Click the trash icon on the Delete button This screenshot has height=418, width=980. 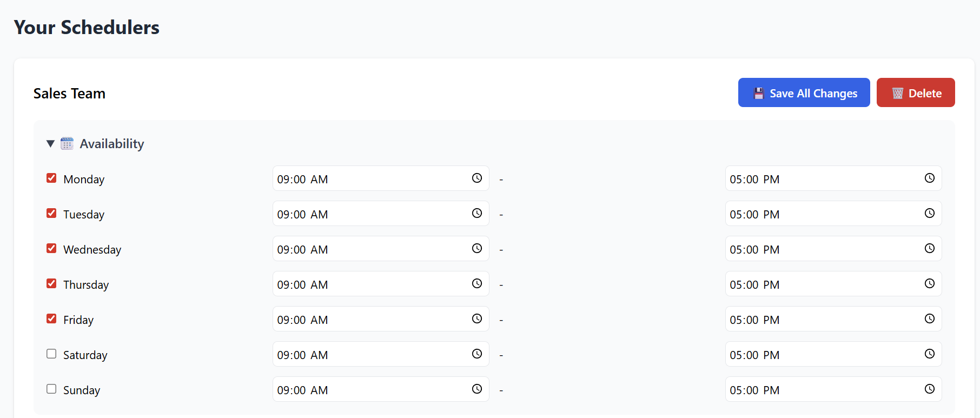tap(897, 92)
